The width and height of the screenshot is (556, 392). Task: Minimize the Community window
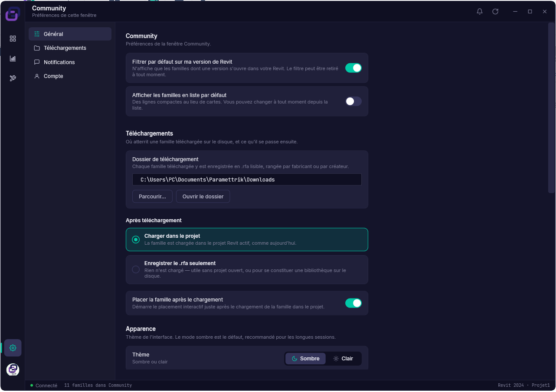tap(515, 12)
